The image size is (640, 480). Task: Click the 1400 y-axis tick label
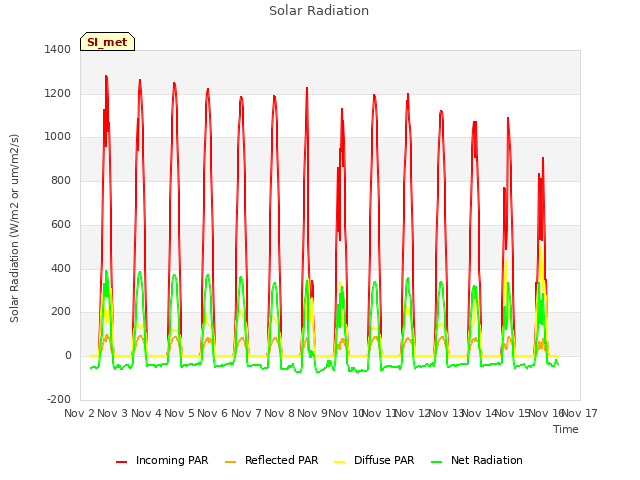58,49
